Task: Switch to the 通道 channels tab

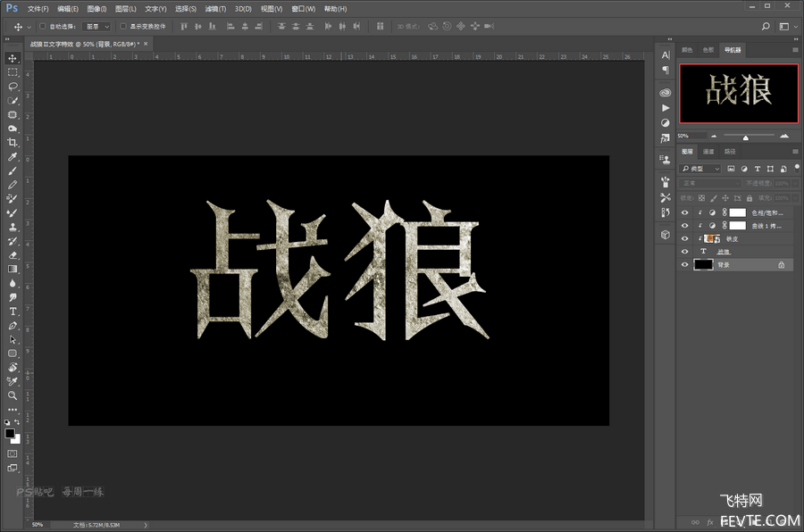Action: pos(708,151)
